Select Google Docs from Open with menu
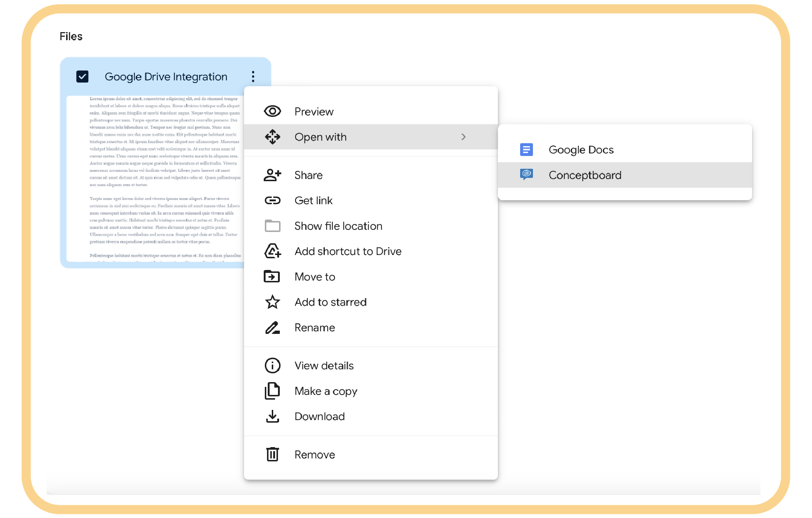The height and width of the screenshot is (518, 812). point(580,150)
